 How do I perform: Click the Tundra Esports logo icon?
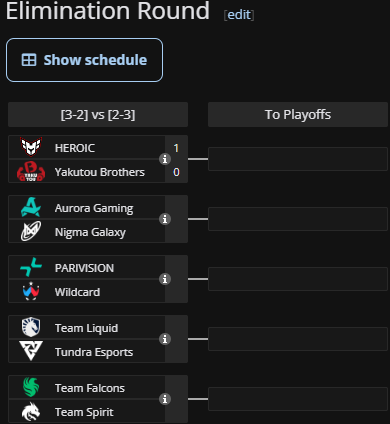pos(31,351)
